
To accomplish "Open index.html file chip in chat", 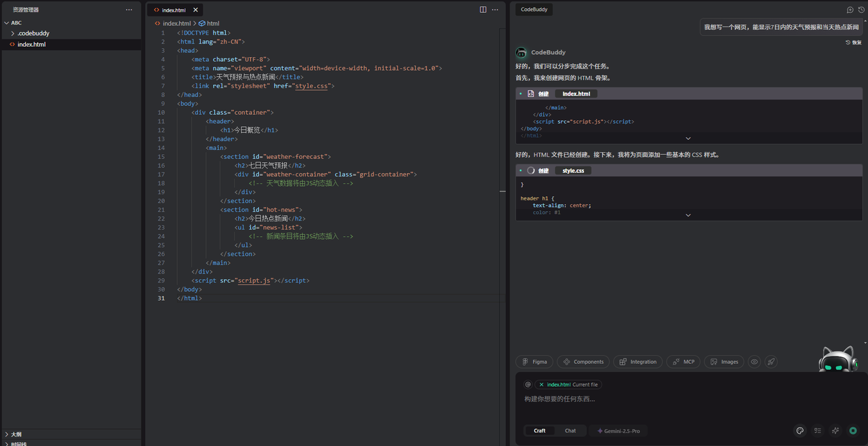I will coord(576,94).
